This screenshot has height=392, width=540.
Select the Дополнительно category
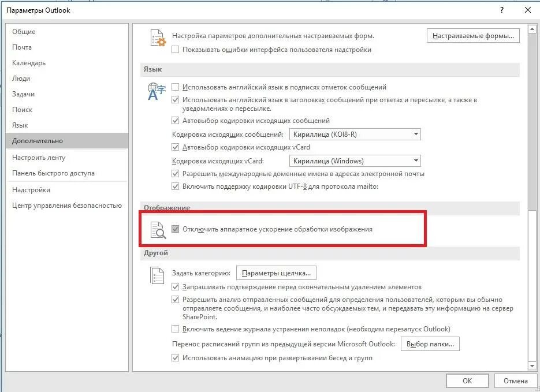point(67,141)
